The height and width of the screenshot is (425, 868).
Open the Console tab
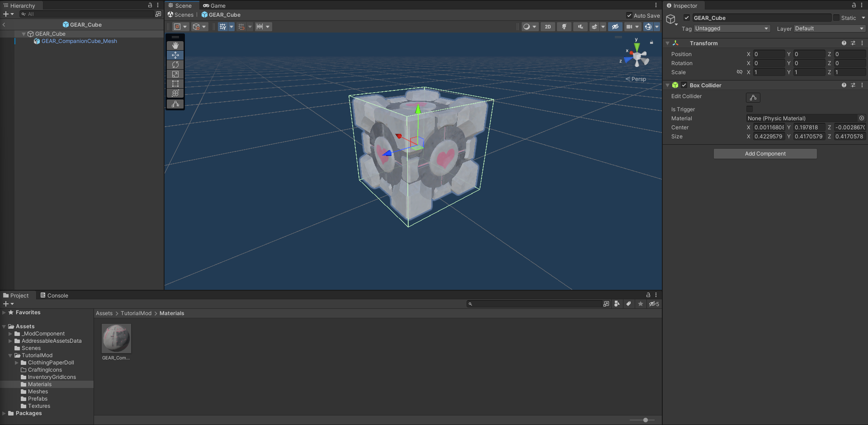(x=54, y=295)
